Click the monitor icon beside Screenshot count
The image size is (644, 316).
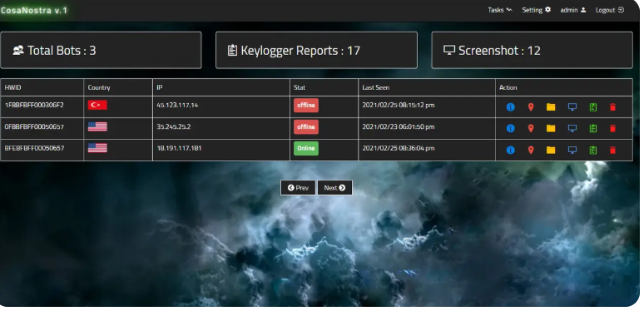point(449,50)
